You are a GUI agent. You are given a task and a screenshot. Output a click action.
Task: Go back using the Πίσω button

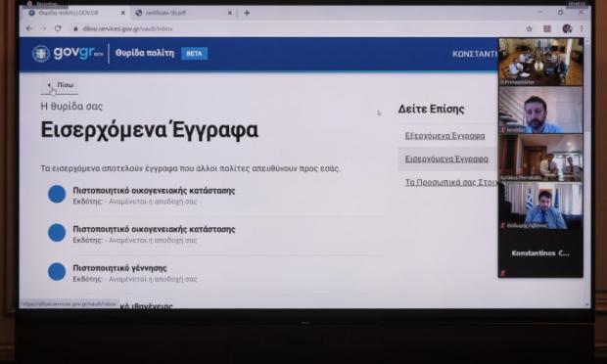pyautogui.click(x=60, y=85)
